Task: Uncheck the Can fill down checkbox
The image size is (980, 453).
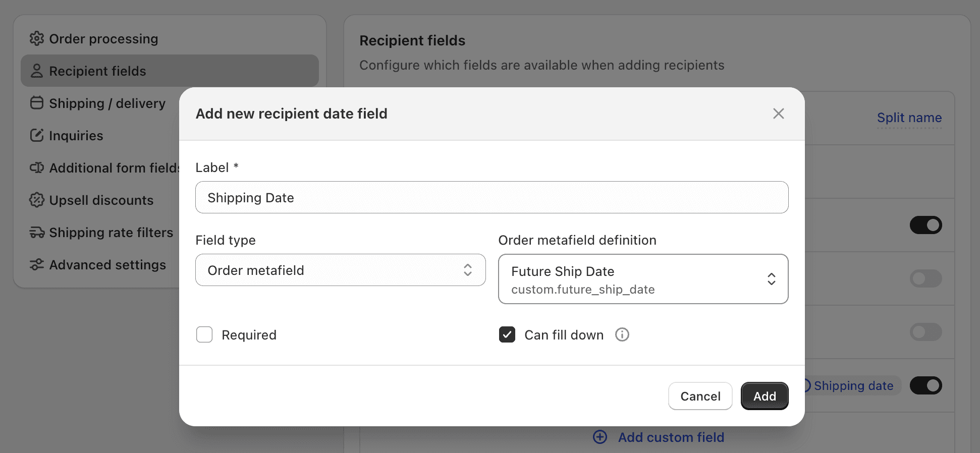Action: click(x=507, y=334)
